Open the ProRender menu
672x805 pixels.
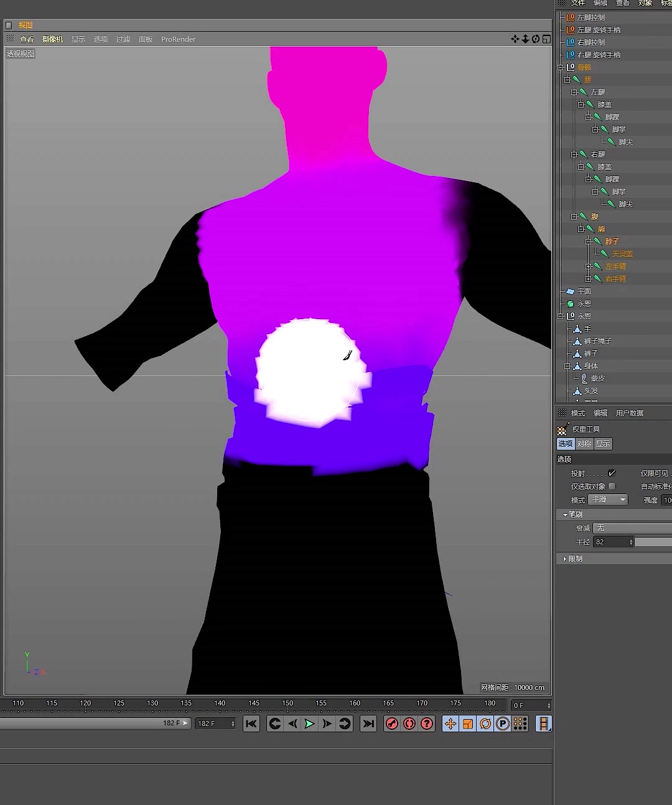tap(178, 39)
